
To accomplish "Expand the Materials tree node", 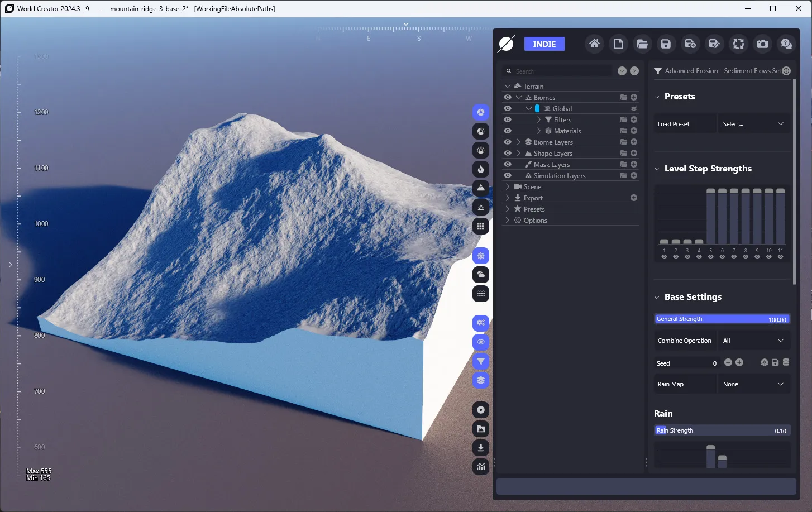I will pyautogui.click(x=539, y=131).
